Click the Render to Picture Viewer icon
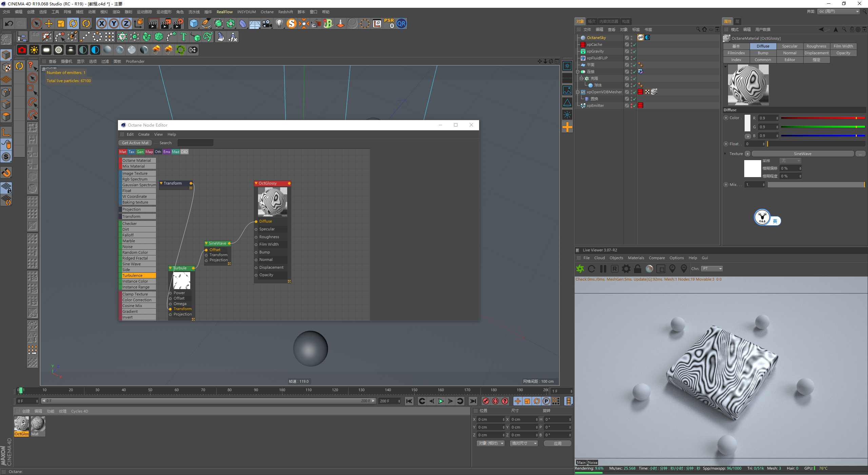Screen dimensions: 868x475 point(166,23)
